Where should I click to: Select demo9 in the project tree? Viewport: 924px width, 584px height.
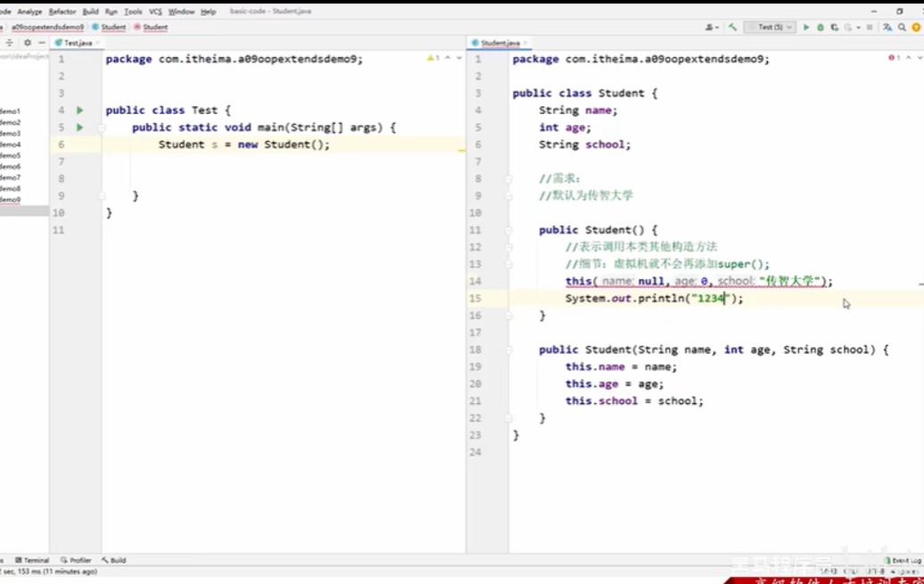[10, 200]
